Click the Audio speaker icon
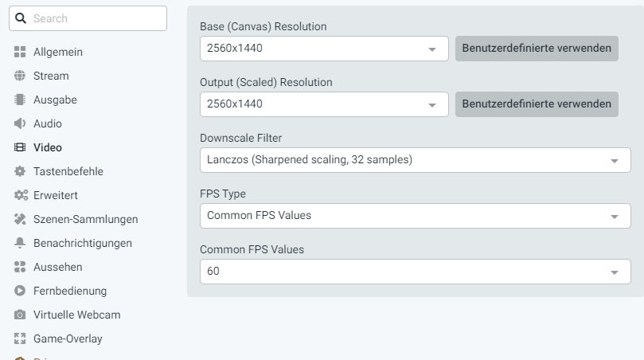This screenshot has height=360, width=644. (21, 124)
